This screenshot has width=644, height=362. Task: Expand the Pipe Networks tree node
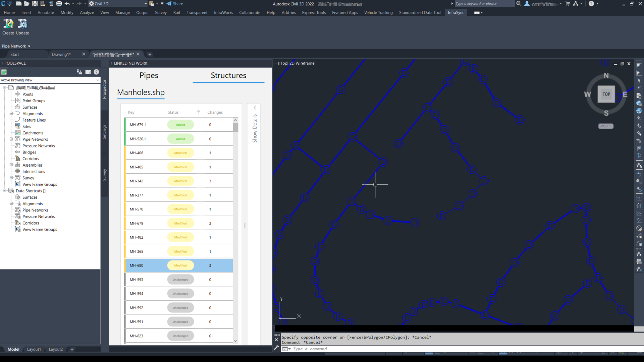(x=11, y=139)
